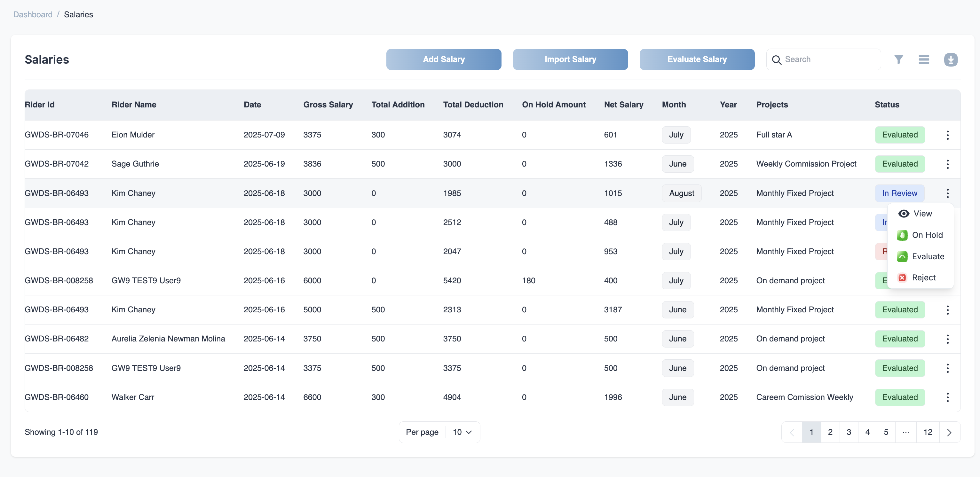Screen dimensions: 980x477
Task: Click Net Salary value 1336
Action: pyautogui.click(x=613, y=164)
